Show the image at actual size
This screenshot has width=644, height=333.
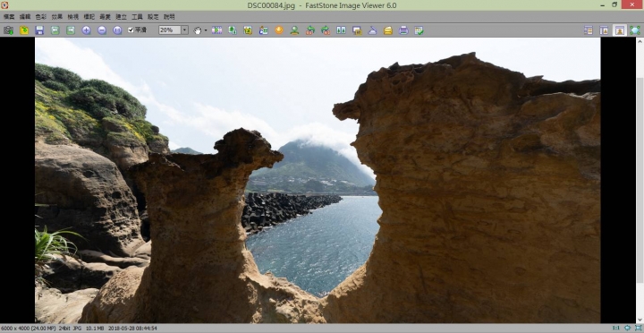coord(117,30)
